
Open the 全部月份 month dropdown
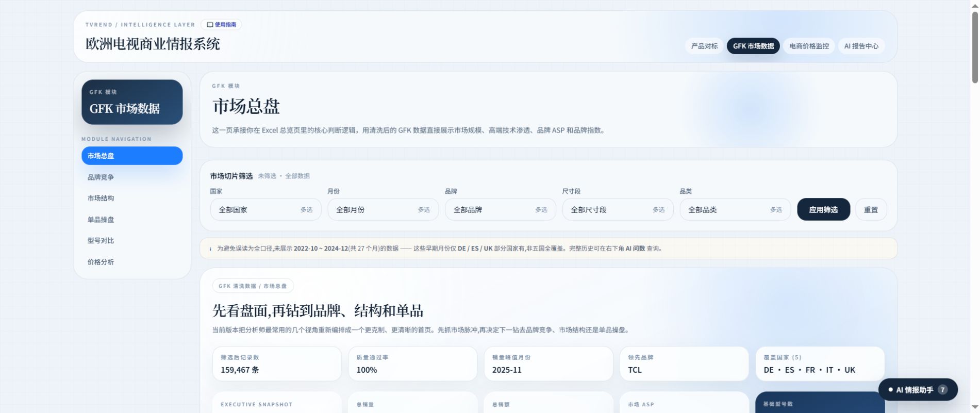coord(383,210)
